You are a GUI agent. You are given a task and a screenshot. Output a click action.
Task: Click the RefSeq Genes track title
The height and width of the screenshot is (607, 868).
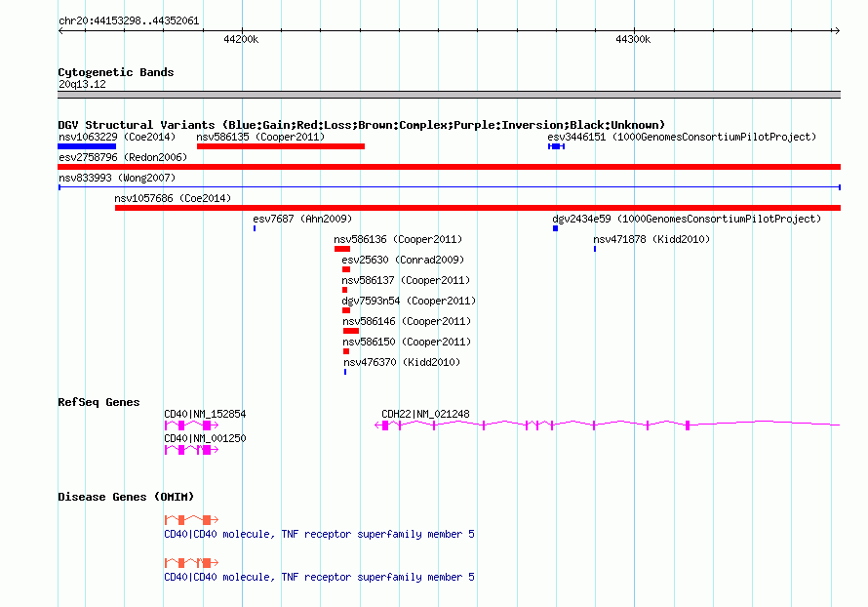(x=99, y=402)
